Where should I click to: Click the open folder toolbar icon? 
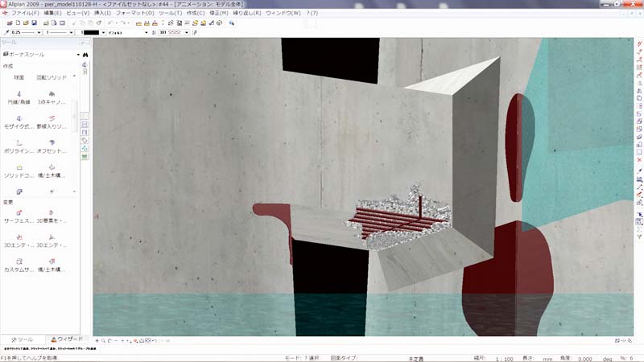click(26, 23)
